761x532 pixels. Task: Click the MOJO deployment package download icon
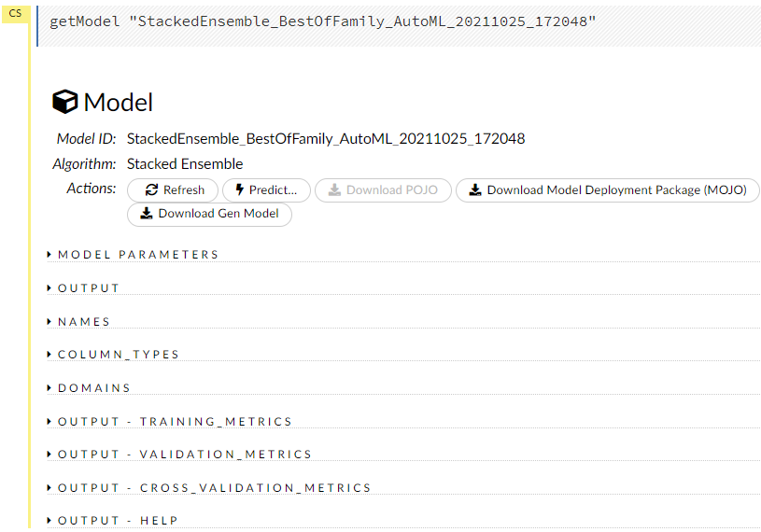(x=474, y=190)
